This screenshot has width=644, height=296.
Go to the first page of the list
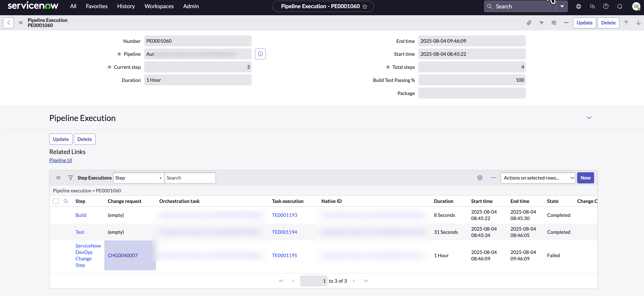(281, 281)
